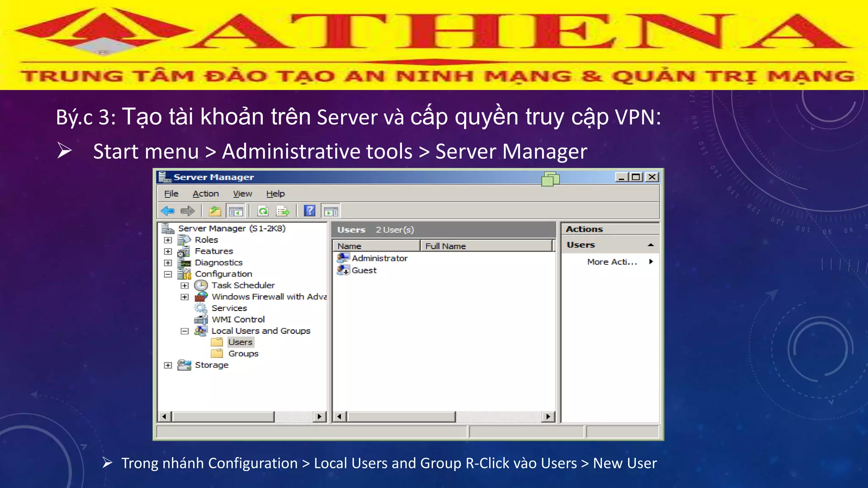The height and width of the screenshot is (488, 868).
Task: Click the Refresh toolbar icon
Action: click(263, 211)
